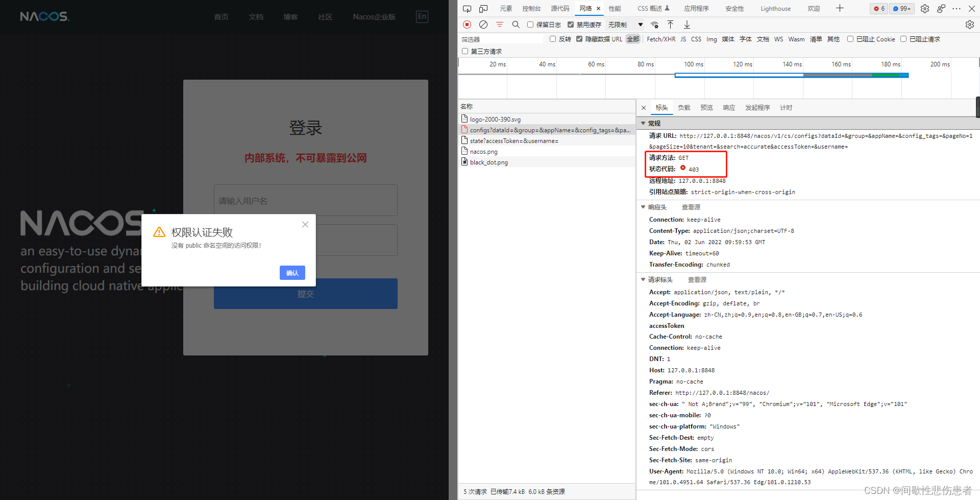
Task: Click the blue timeline overview range bar
Action: click(791, 75)
